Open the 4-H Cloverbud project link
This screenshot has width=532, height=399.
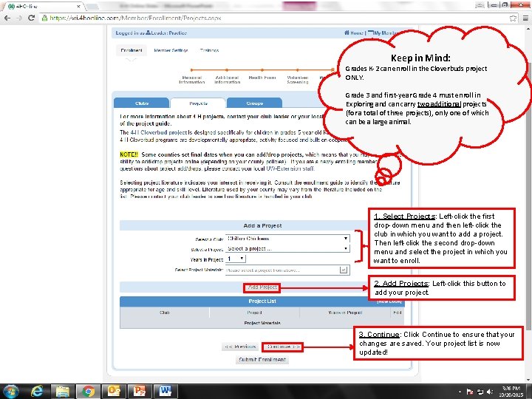pyautogui.click(x=158, y=132)
